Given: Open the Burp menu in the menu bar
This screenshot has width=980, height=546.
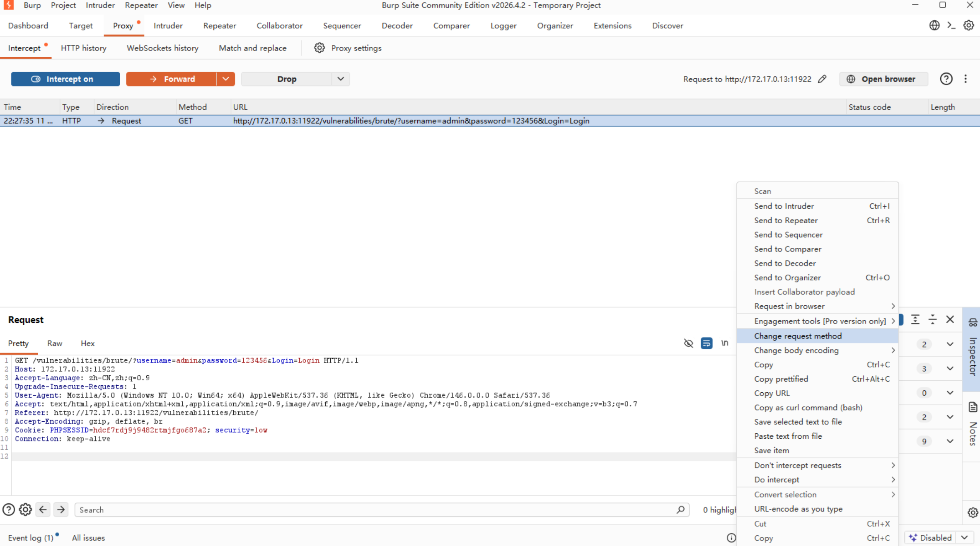Looking at the screenshot, I should point(32,5).
